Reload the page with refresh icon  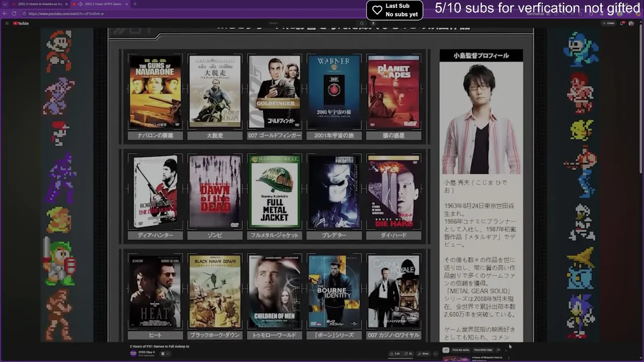tap(14, 14)
